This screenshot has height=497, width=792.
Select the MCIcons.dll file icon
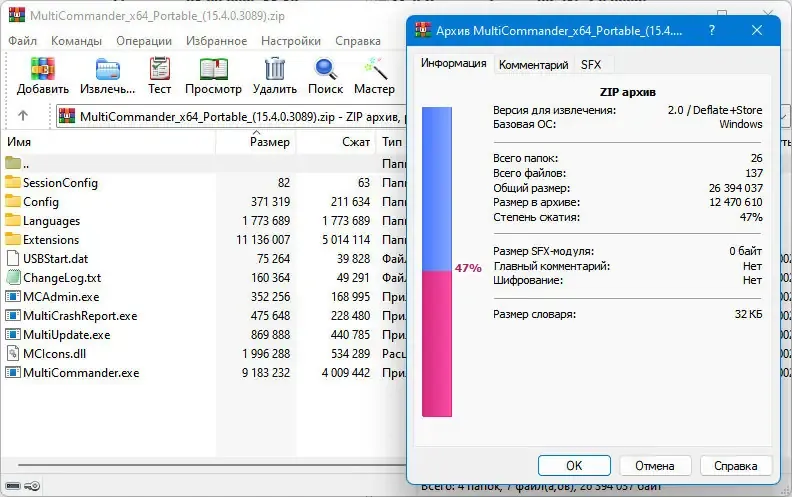(x=13, y=353)
